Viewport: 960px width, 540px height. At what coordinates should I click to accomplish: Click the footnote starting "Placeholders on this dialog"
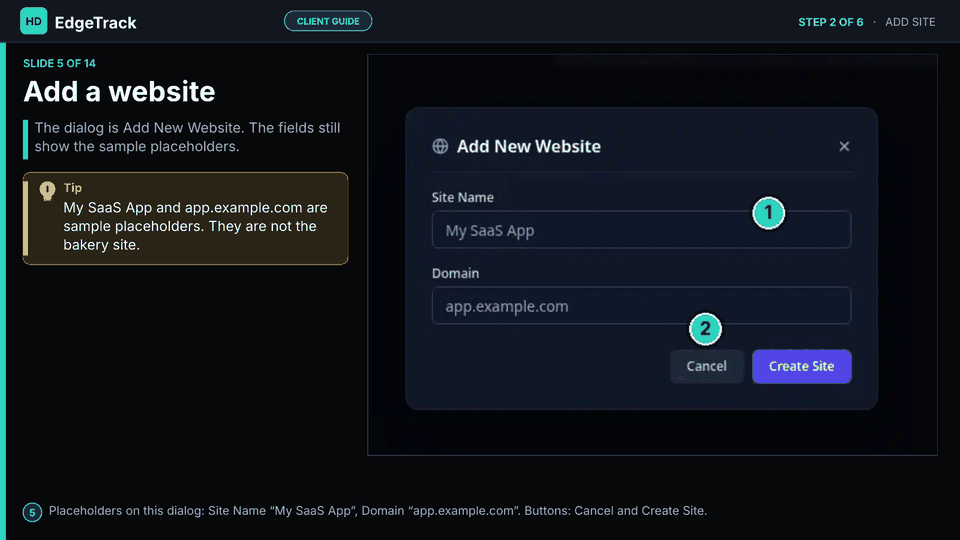(x=378, y=511)
